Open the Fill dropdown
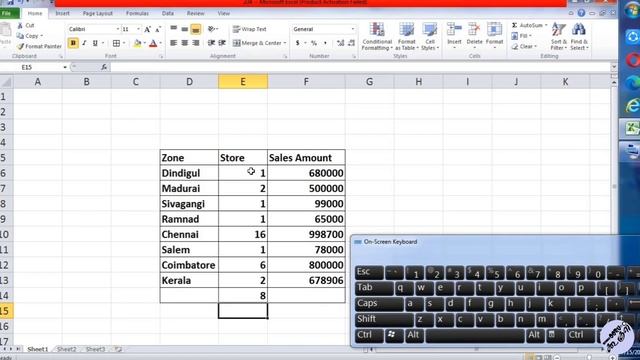 coord(522,36)
